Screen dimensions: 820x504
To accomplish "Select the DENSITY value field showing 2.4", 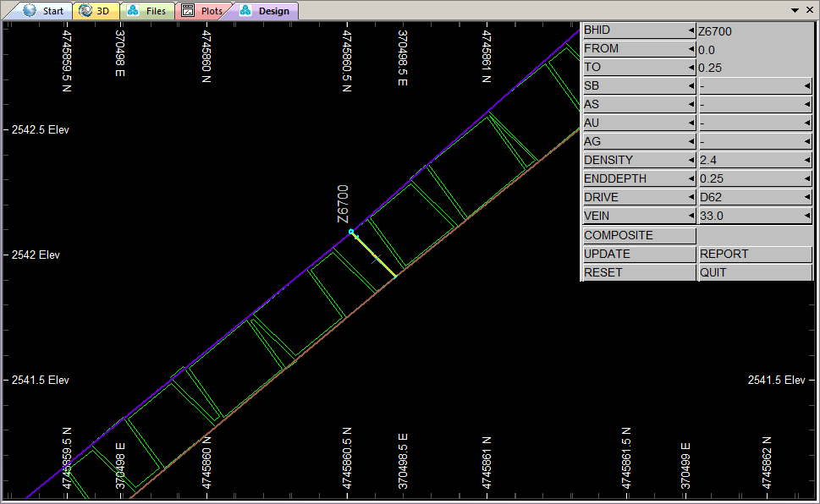I will tap(755, 161).
